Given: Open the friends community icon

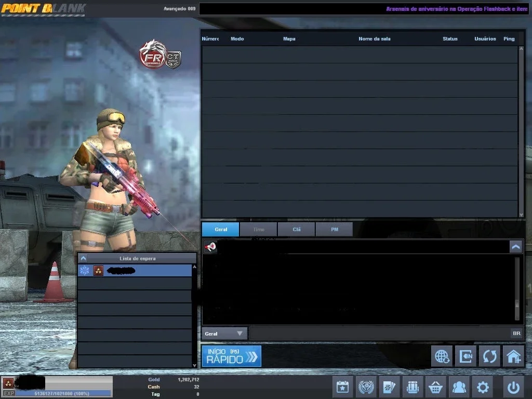Looking at the screenshot, I should coord(459,387).
